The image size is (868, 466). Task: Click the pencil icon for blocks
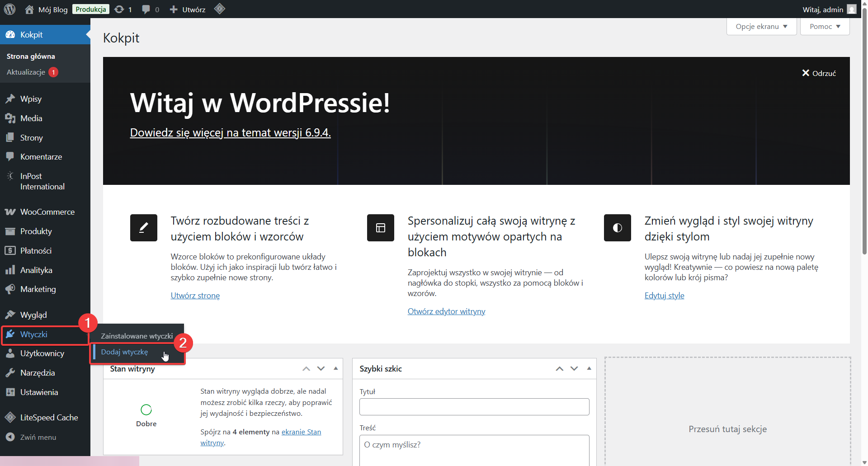point(144,228)
